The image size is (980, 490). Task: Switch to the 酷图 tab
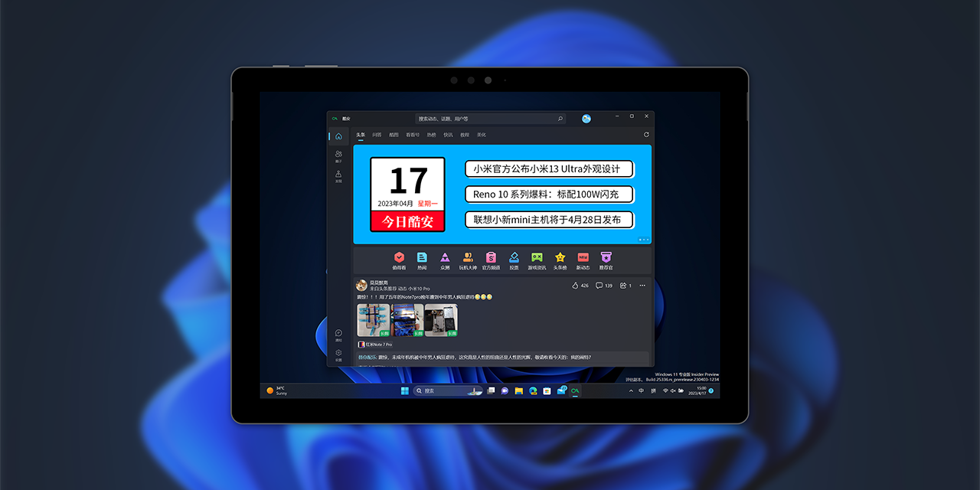[394, 135]
